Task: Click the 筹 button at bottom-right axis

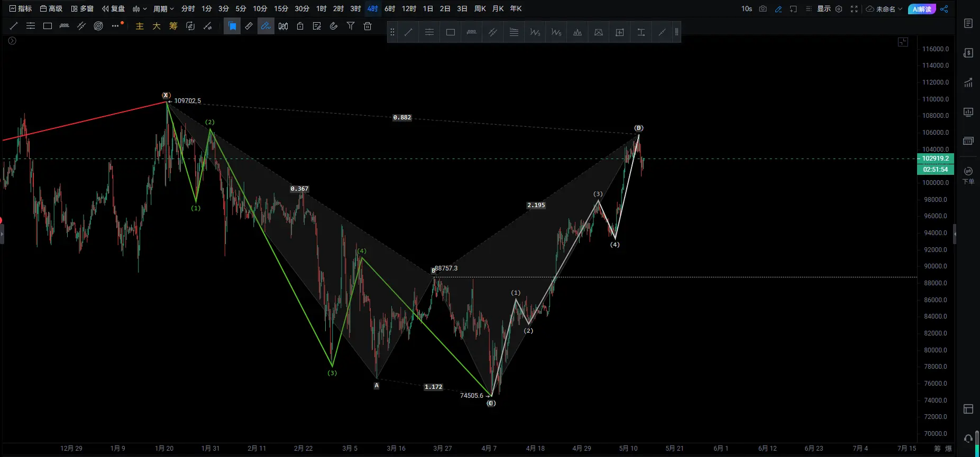Action: [937, 449]
